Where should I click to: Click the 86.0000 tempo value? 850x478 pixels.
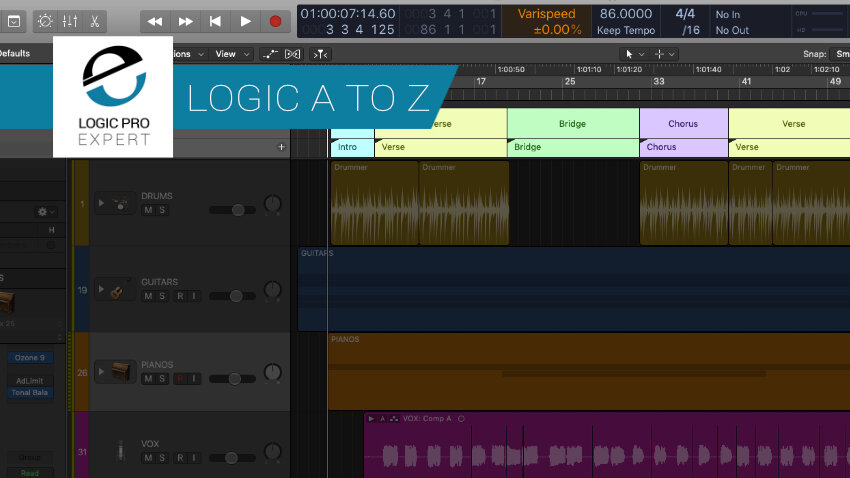click(626, 14)
